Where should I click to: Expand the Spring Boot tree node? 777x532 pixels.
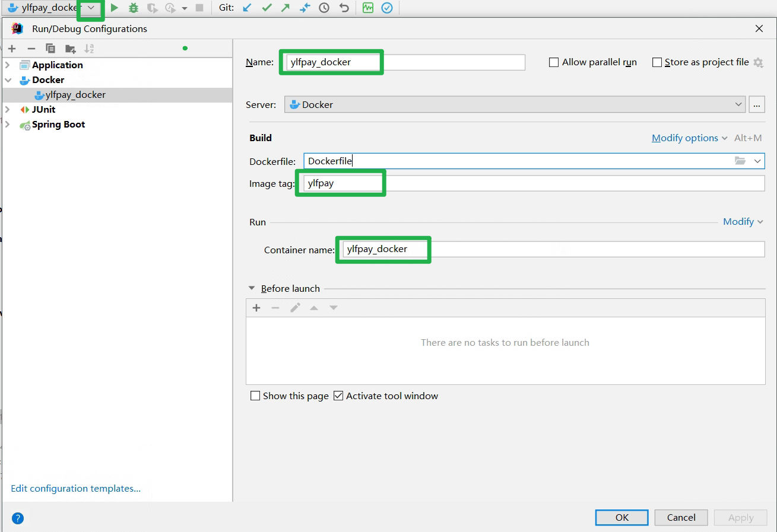[x=7, y=125]
